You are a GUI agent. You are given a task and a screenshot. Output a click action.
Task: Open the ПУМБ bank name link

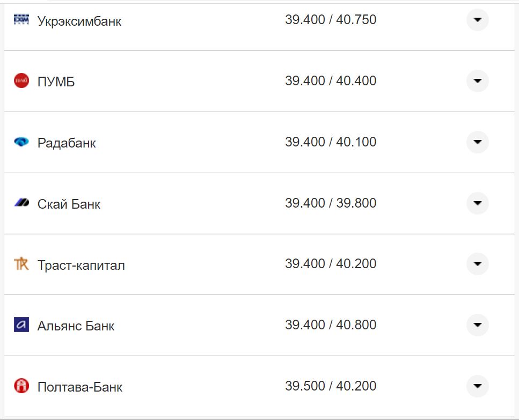coord(56,83)
